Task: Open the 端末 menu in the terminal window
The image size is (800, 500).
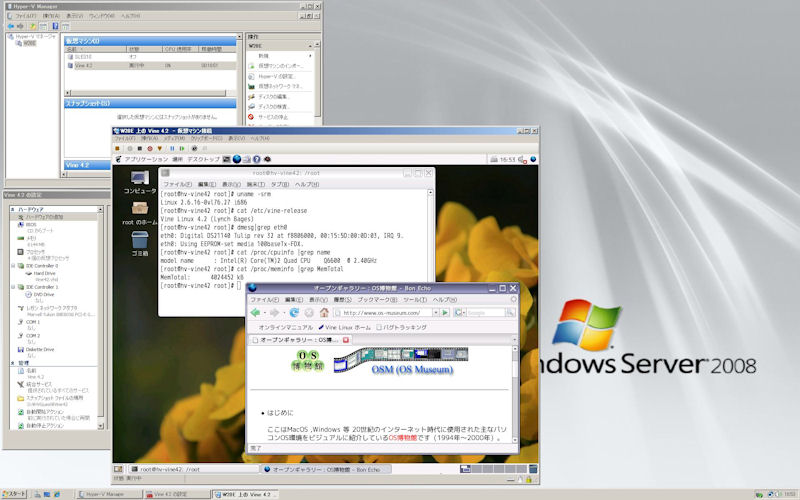Action: click(x=256, y=184)
